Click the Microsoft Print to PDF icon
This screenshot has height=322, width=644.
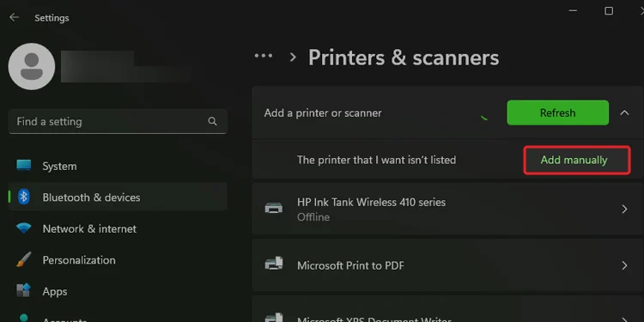(274, 264)
